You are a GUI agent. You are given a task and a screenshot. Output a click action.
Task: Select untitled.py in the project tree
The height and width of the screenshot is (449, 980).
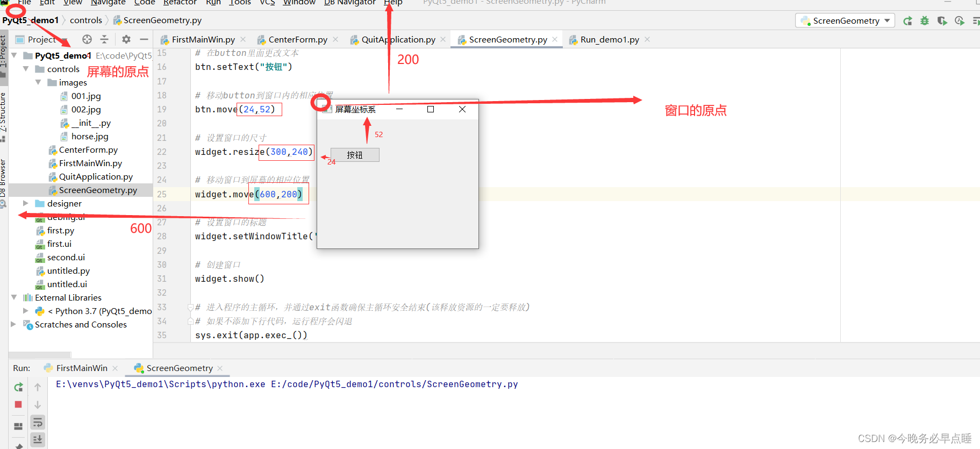coord(68,270)
